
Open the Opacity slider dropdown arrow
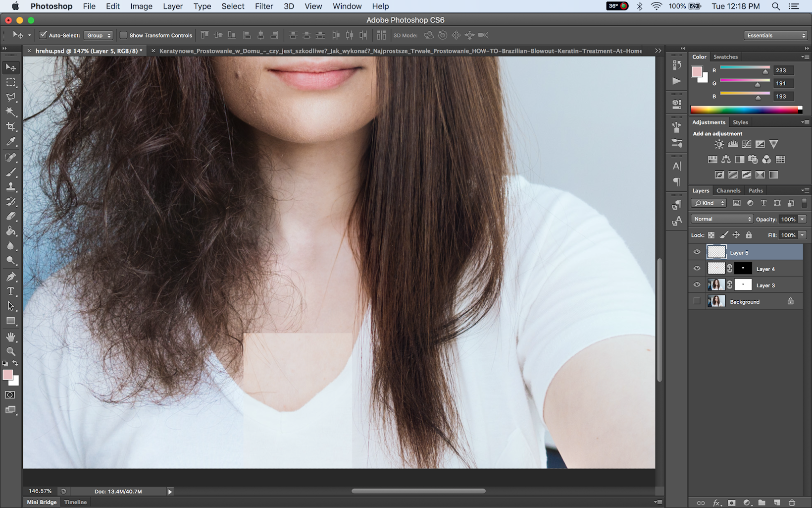[802, 219]
